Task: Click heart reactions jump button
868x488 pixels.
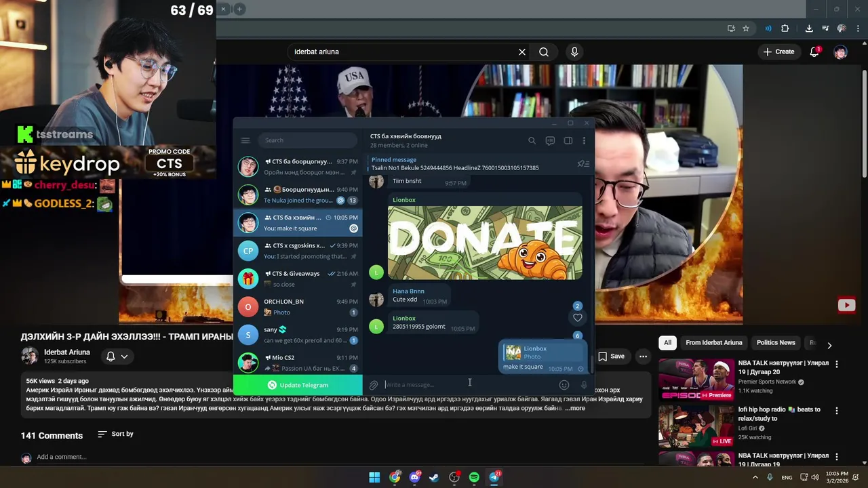Action: (578, 318)
